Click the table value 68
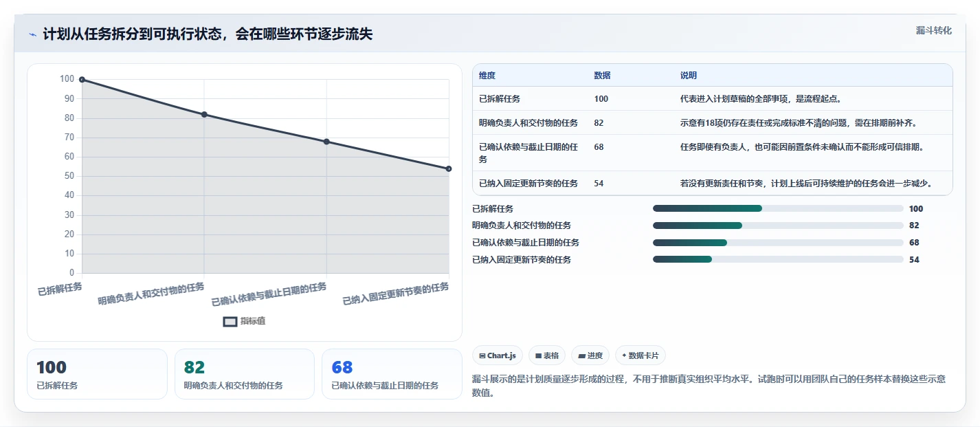Screen dimensions: 980x427 click(x=599, y=146)
